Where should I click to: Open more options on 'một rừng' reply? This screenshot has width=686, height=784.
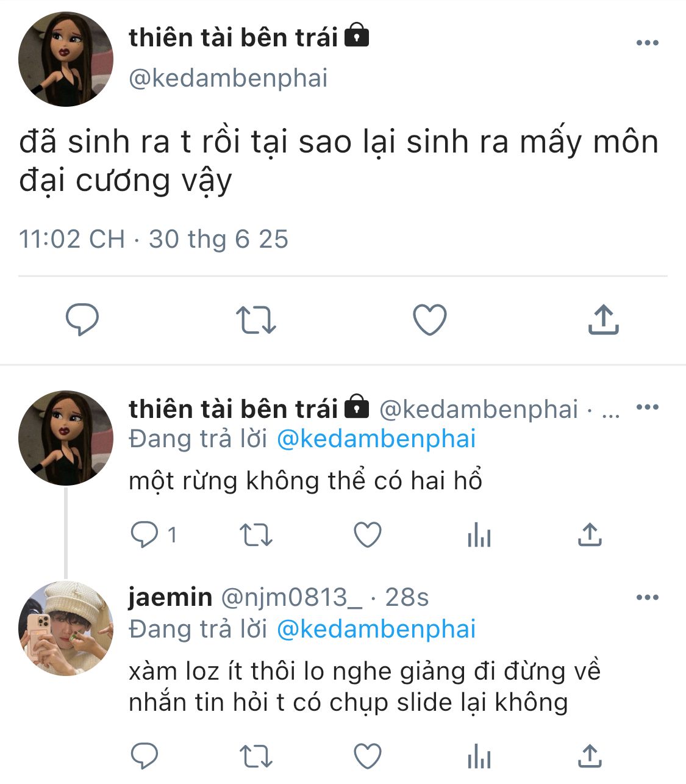coord(647,407)
